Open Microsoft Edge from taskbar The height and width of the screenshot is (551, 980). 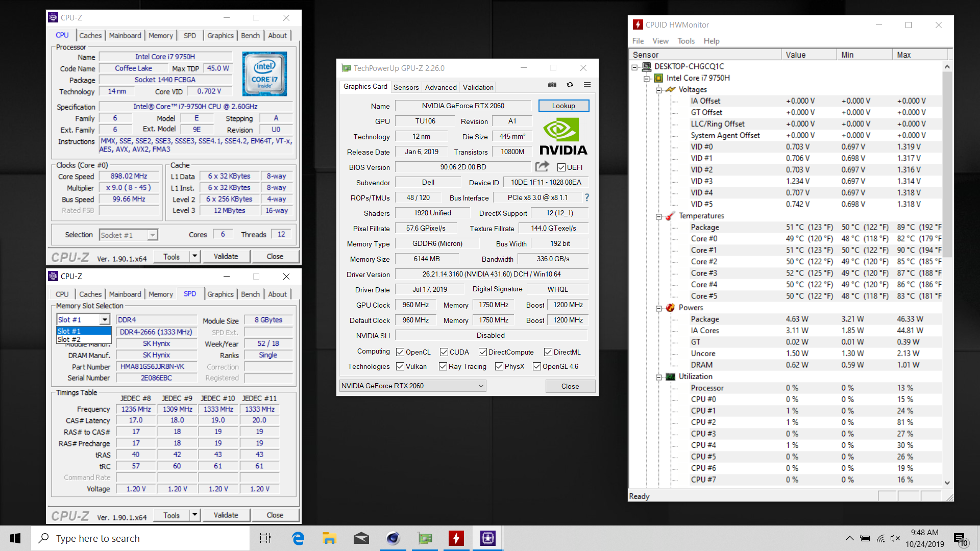[x=298, y=538]
